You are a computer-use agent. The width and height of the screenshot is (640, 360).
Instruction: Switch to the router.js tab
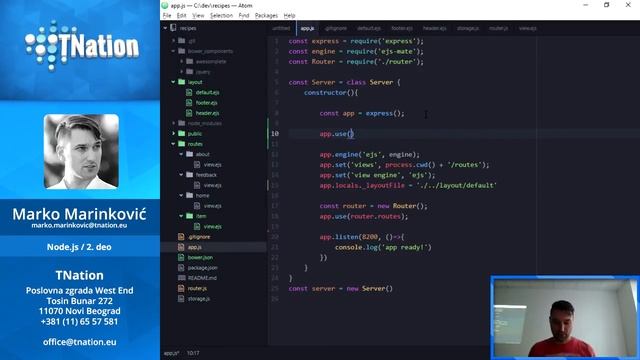[x=498, y=28]
